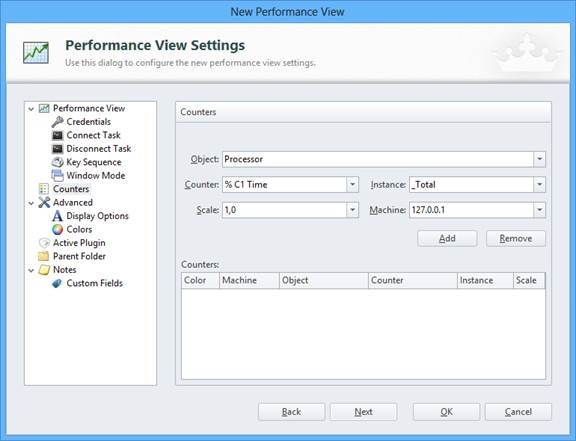The width and height of the screenshot is (576, 441).
Task: Select the Credentials key icon in tree
Action: tap(57, 122)
